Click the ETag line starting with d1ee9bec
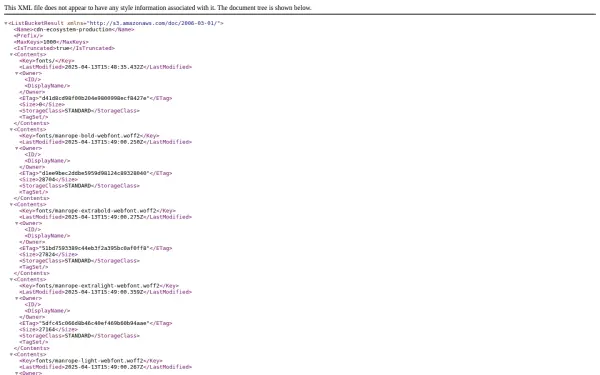This screenshot has height=375, width=600. (x=96, y=173)
